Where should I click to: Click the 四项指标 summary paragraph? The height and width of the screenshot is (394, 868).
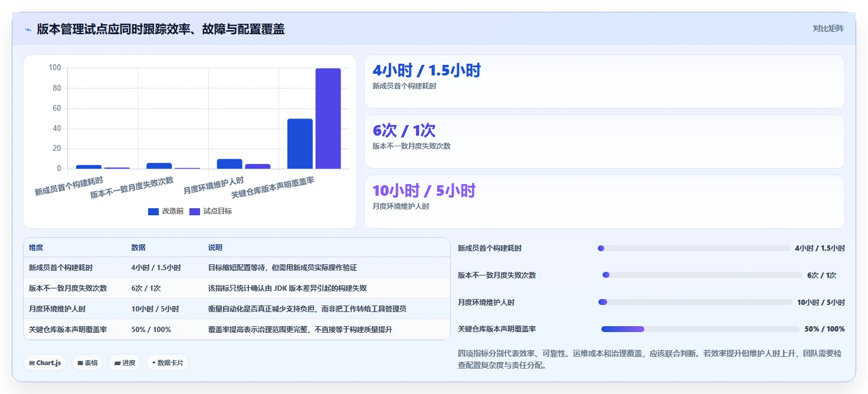coord(650,359)
